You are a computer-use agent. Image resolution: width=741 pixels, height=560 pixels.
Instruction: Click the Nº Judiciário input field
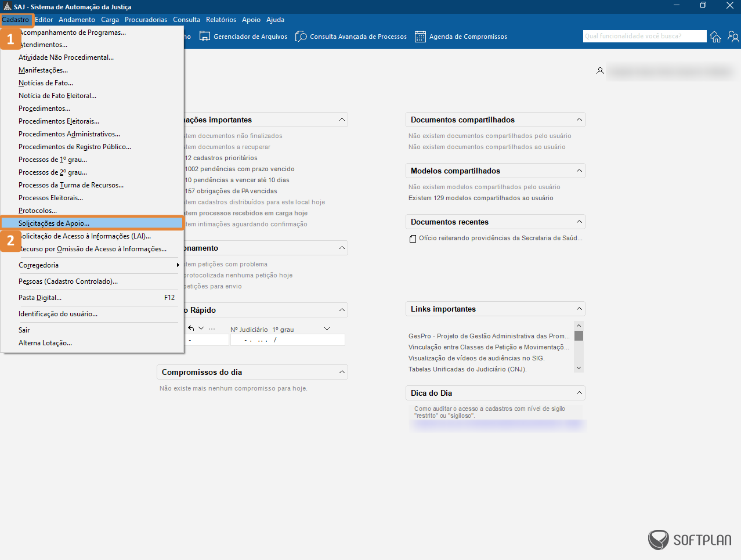coord(287,339)
